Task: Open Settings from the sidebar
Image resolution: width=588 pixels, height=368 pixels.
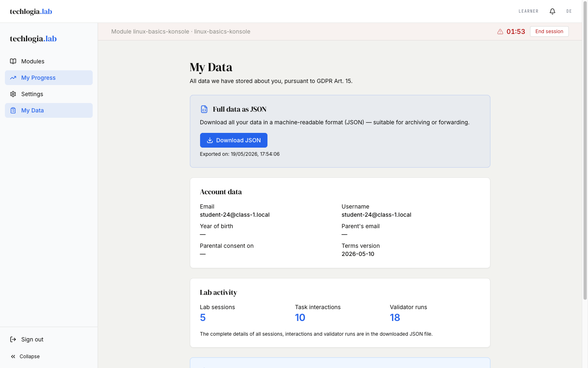Action: click(49, 94)
